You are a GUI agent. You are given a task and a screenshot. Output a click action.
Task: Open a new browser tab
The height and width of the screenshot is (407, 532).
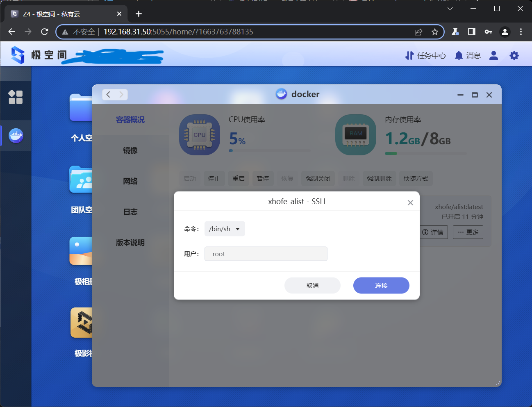139,14
